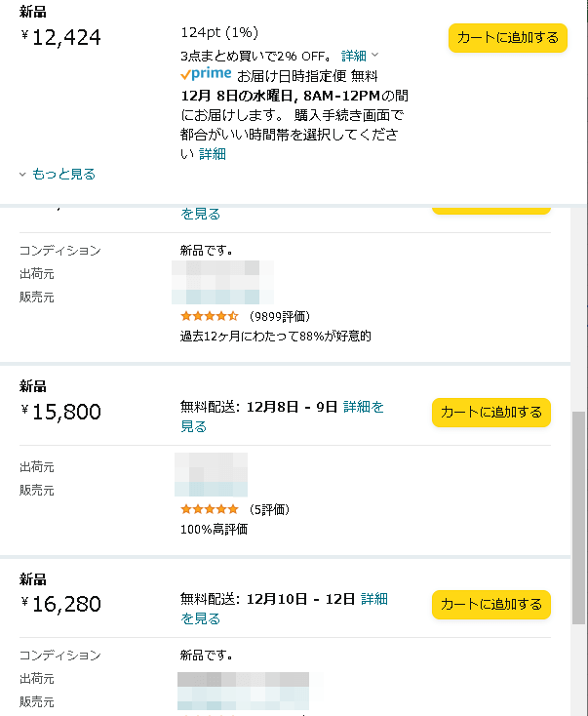Click the vertical scrollbar thumb on the right
This screenshot has height=716, width=588.
(x=579, y=517)
